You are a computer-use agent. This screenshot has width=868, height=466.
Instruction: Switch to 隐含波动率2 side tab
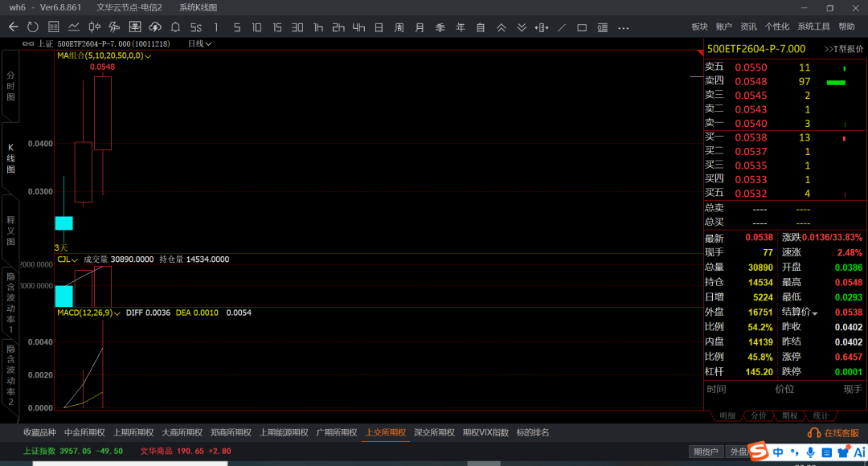pos(10,375)
